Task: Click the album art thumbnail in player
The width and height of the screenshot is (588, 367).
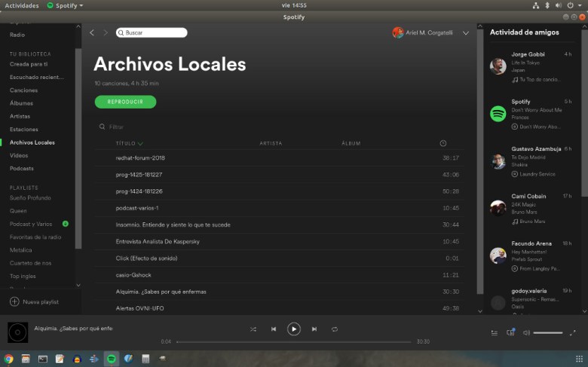Action: click(x=17, y=332)
